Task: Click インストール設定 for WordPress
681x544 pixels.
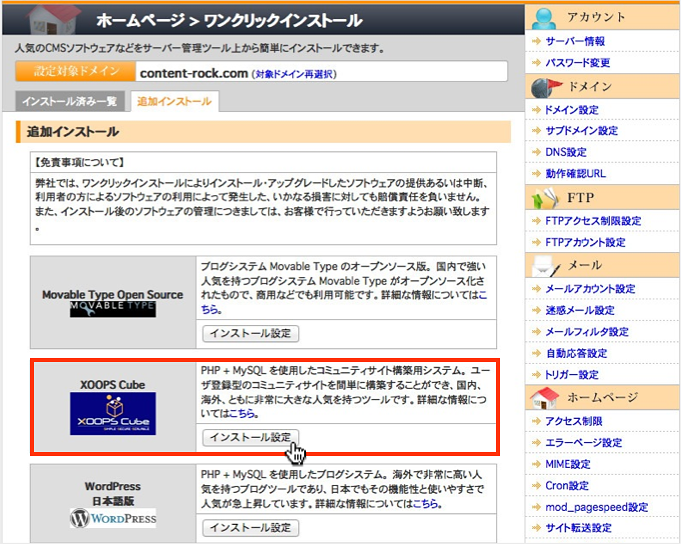Action: pyautogui.click(x=251, y=528)
